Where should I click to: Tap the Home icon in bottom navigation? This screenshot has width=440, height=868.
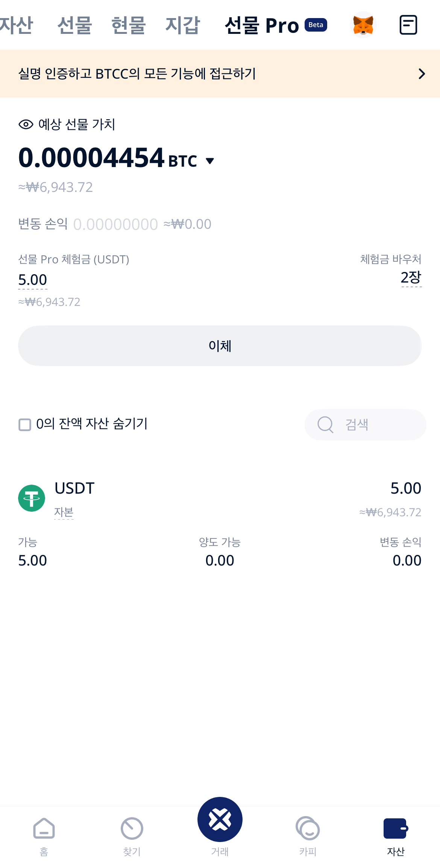(x=44, y=828)
